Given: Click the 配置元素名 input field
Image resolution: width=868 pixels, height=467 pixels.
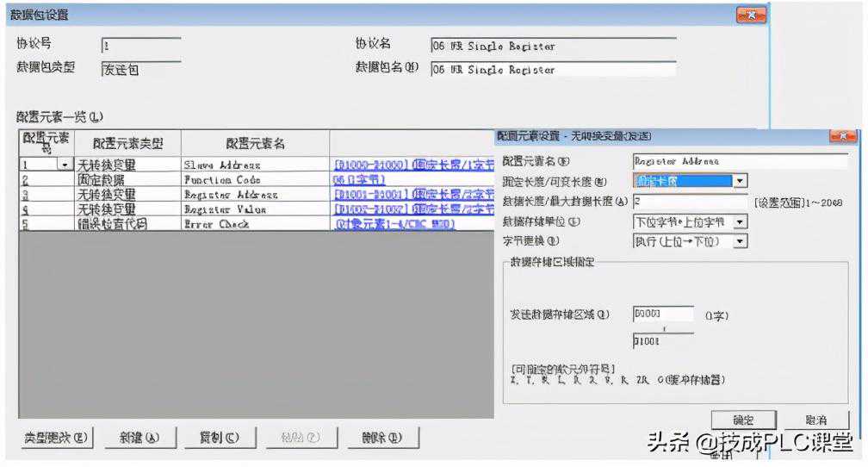Looking at the screenshot, I should pos(739,160).
